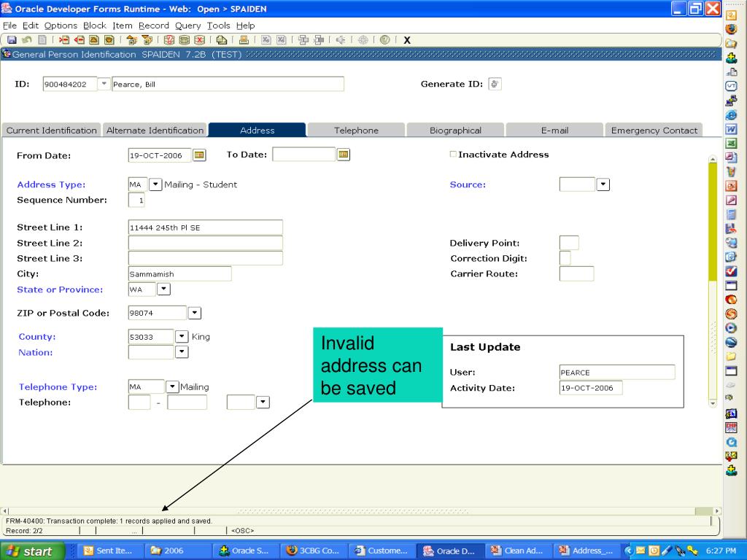
Task: Open the Nation dropdown arrow
Action: tap(182, 352)
